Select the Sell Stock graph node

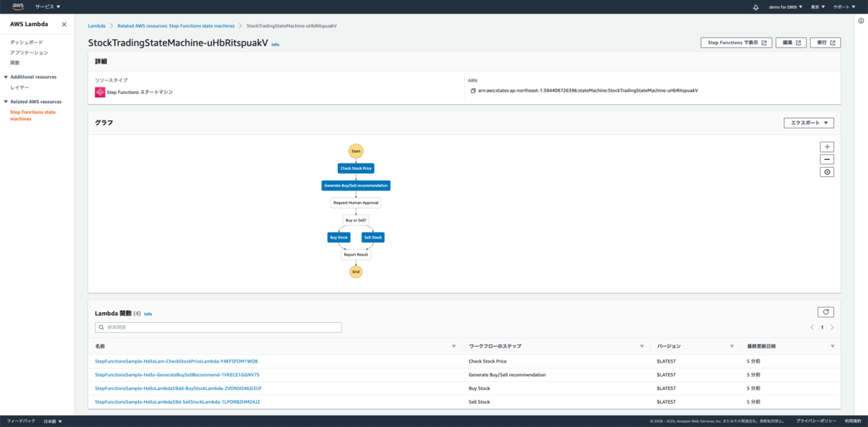[373, 237]
